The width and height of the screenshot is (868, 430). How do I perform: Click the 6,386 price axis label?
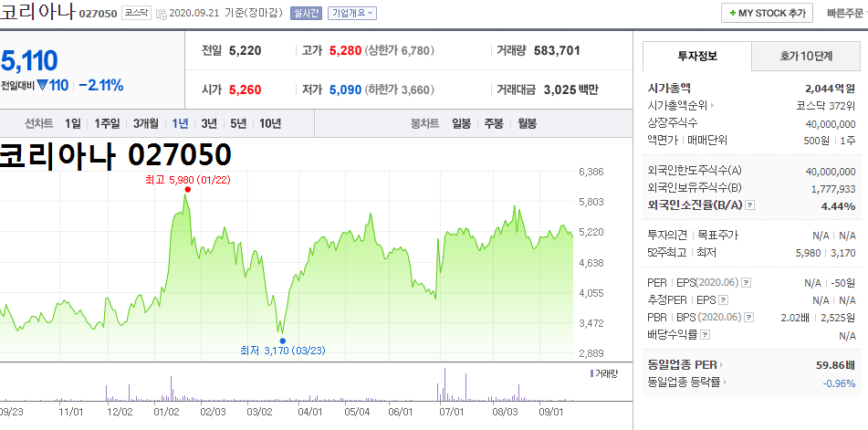click(x=591, y=172)
